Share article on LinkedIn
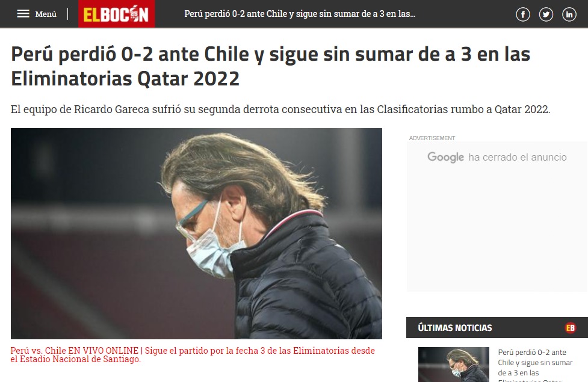Screen dimensions: 588x382 [569, 14]
